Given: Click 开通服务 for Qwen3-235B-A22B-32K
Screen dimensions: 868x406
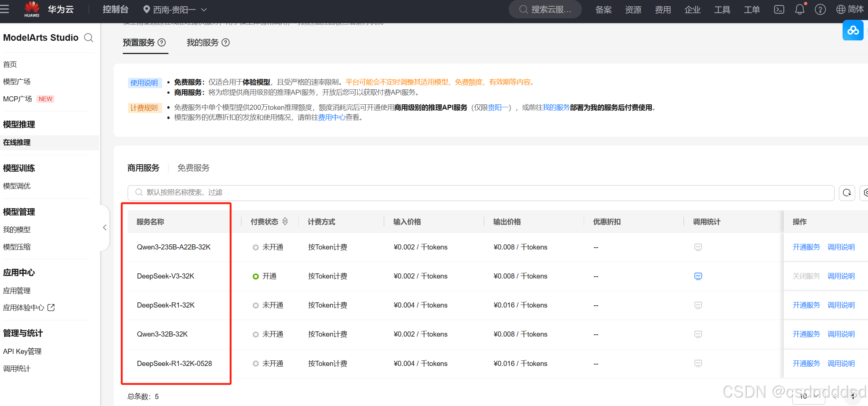Looking at the screenshot, I should tap(806, 247).
